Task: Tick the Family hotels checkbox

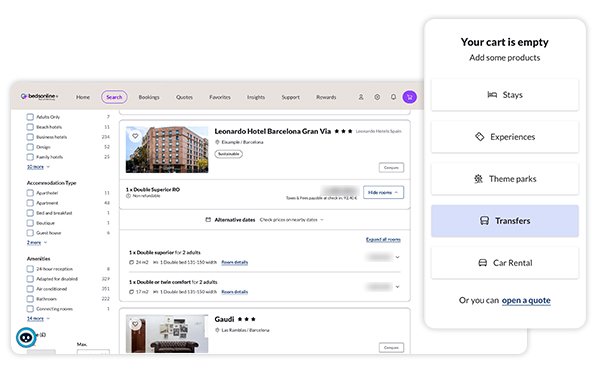Action: click(x=30, y=157)
